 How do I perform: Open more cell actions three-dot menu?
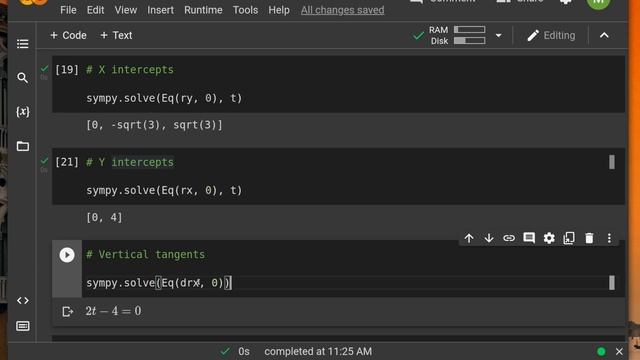coord(609,238)
